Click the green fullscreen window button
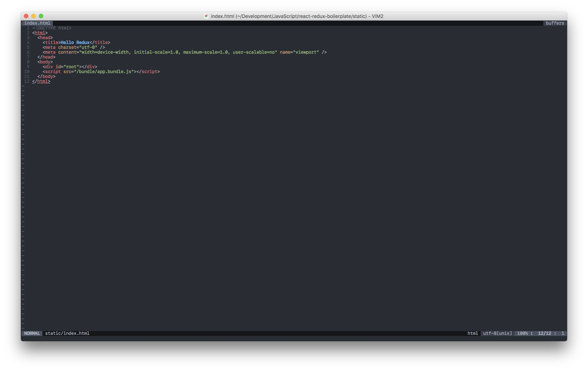 41,16
